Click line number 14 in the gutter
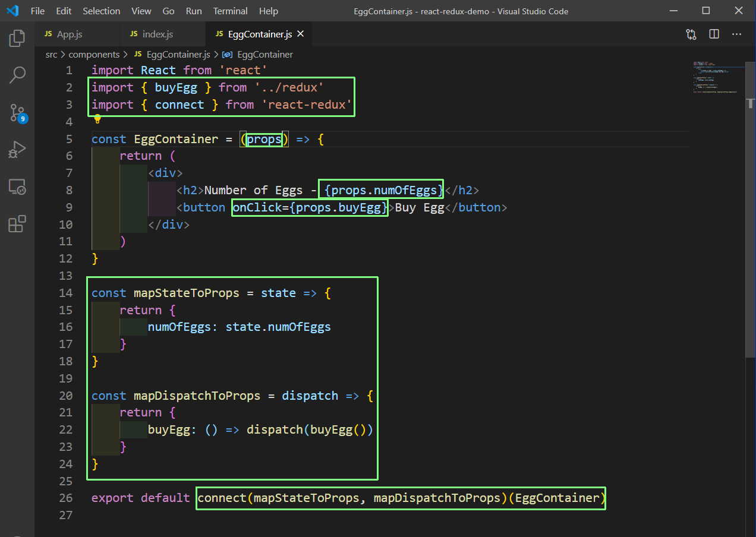 (65, 293)
